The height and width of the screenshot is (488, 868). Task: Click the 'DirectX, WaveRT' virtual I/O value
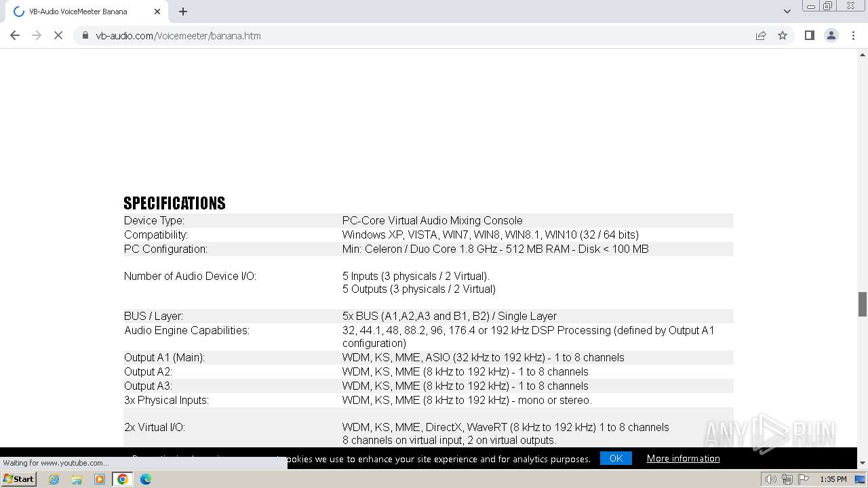coord(505,427)
